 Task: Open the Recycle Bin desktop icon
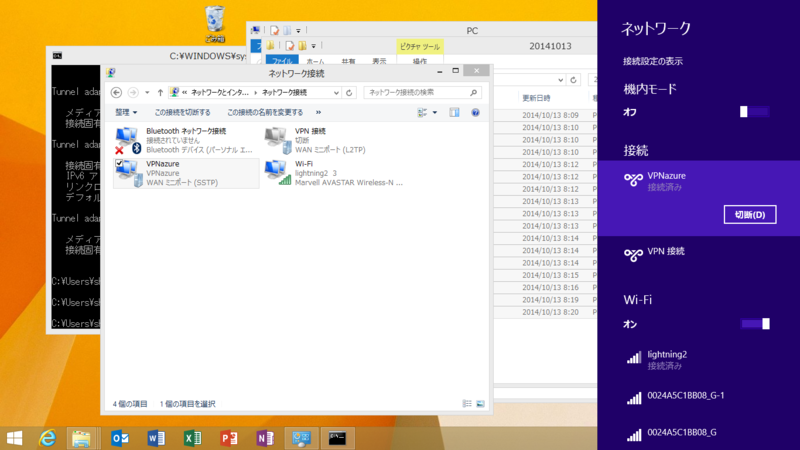click(x=215, y=23)
